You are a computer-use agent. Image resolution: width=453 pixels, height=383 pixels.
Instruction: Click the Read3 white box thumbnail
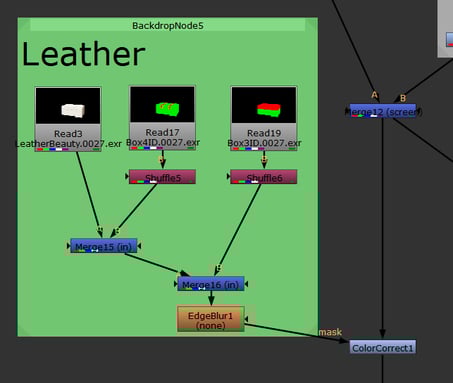[68, 106]
